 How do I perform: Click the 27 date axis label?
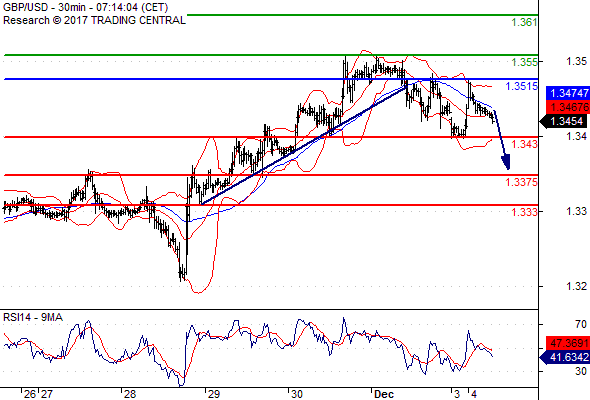pyautogui.click(x=46, y=394)
